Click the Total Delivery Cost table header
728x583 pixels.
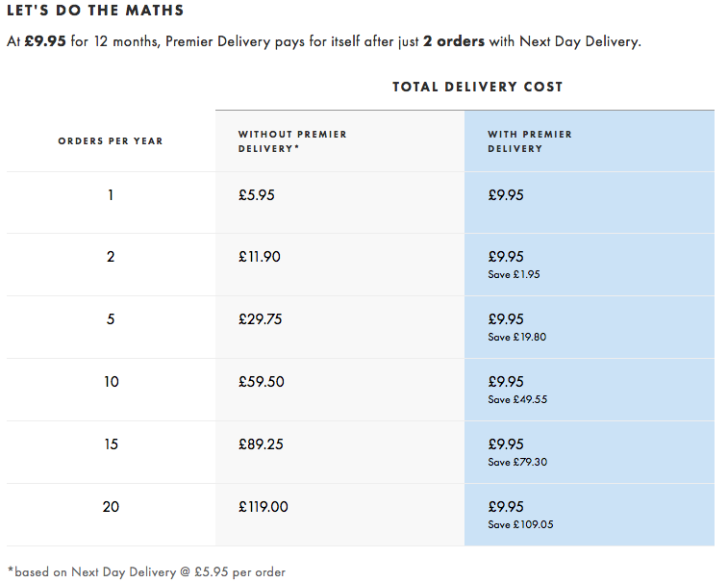(477, 87)
